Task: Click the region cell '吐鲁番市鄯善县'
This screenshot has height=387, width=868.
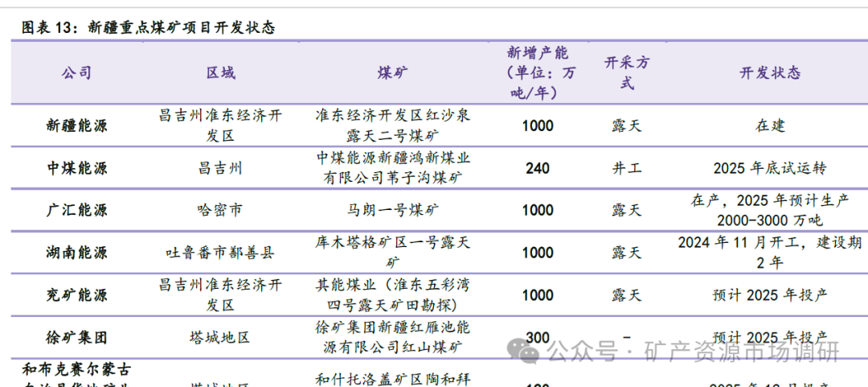Action: click(220, 253)
